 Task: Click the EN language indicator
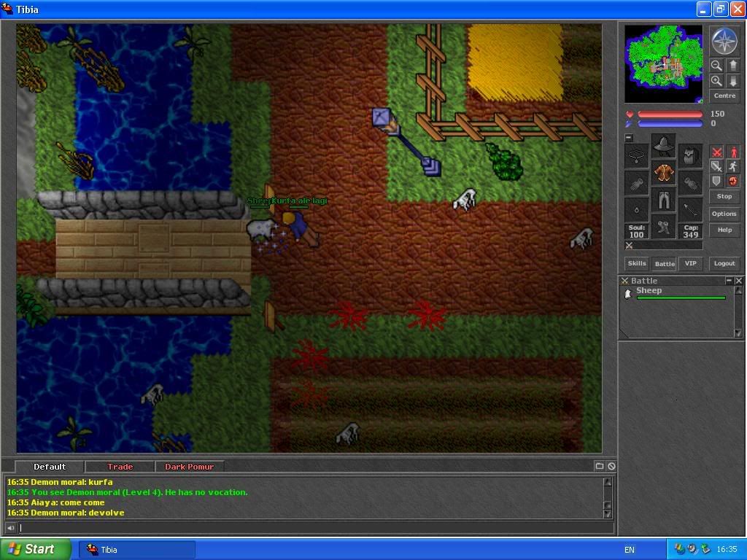[x=629, y=550]
